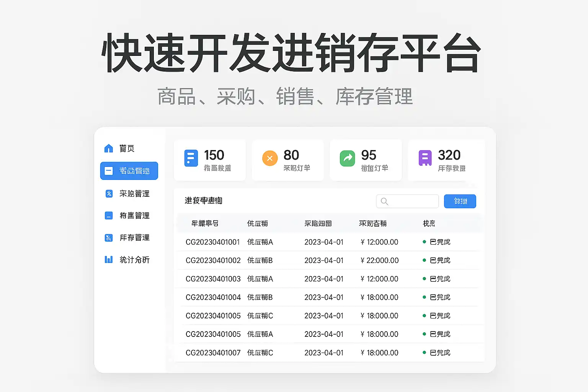Click the purple inventory icon beside 320

click(425, 158)
